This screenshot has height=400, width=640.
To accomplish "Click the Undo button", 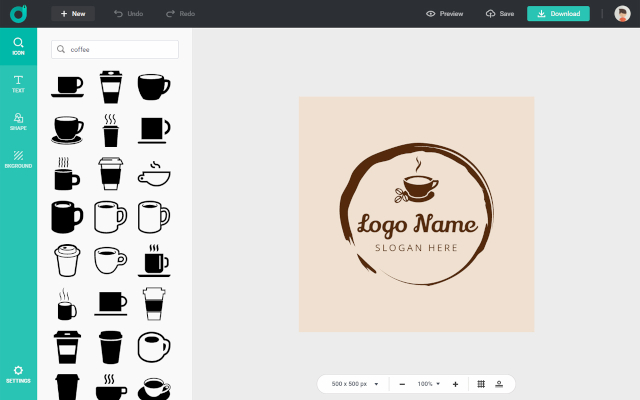I will point(129,13).
